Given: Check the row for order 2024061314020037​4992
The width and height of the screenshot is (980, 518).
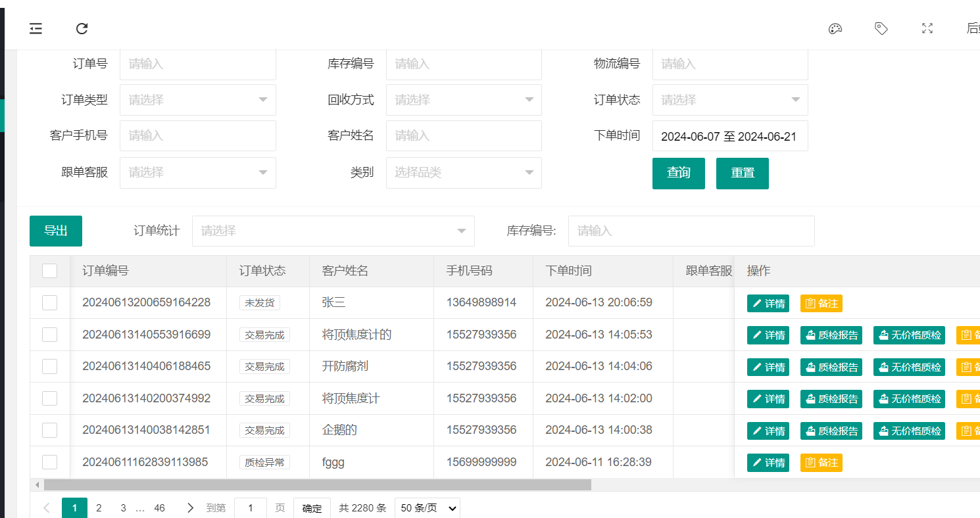Looking at the screenshot, I should [49, 398].
